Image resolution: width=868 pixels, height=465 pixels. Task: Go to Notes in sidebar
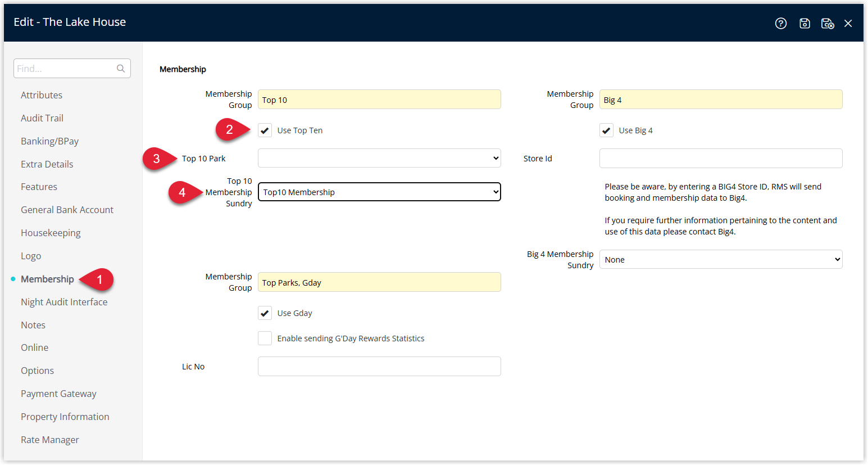coord(33,325)
